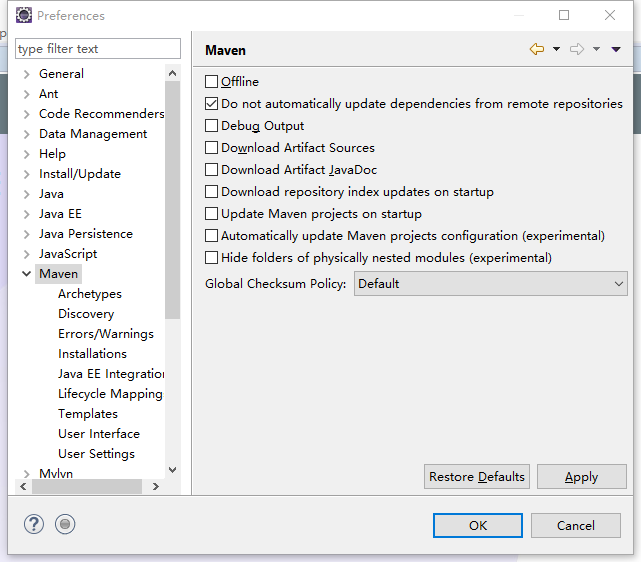Click the tree scroll left arrow
Screen dimensions: 641x562
(23, 486)
